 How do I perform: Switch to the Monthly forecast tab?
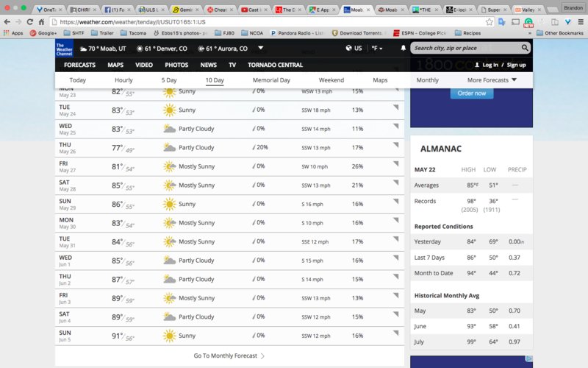[x=428, y=80]
